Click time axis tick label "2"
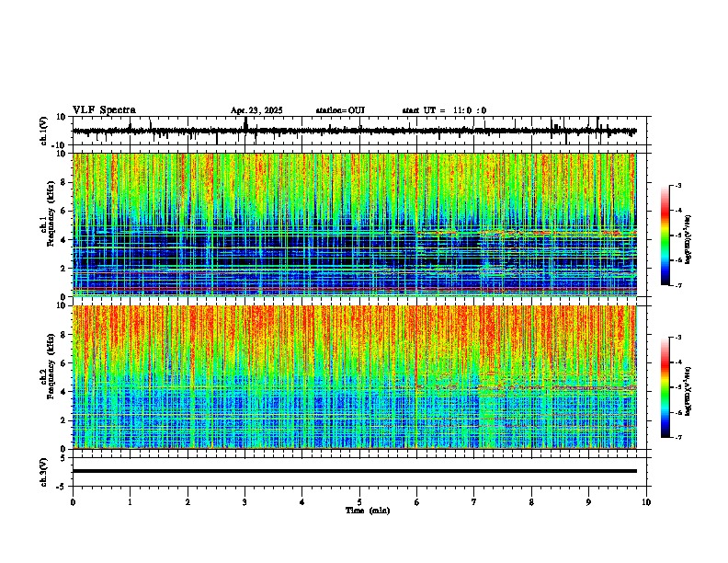728x563 pixels. click(188, 502)
